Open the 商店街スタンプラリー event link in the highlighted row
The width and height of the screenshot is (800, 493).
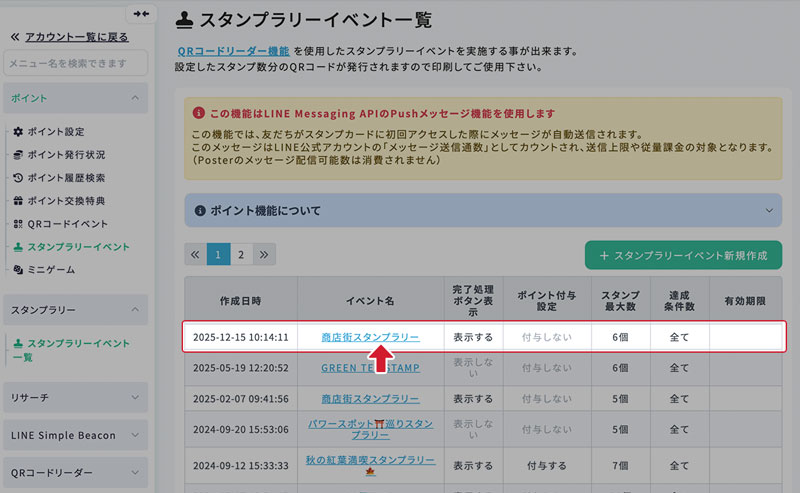pyautogui.click(x=370, y=337)
